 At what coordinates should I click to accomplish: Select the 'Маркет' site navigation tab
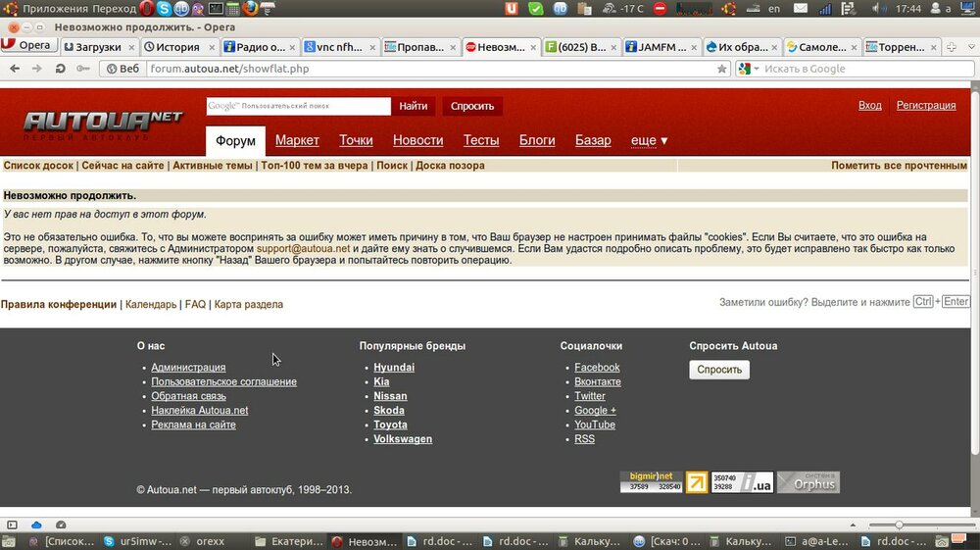tap(297, 140)
